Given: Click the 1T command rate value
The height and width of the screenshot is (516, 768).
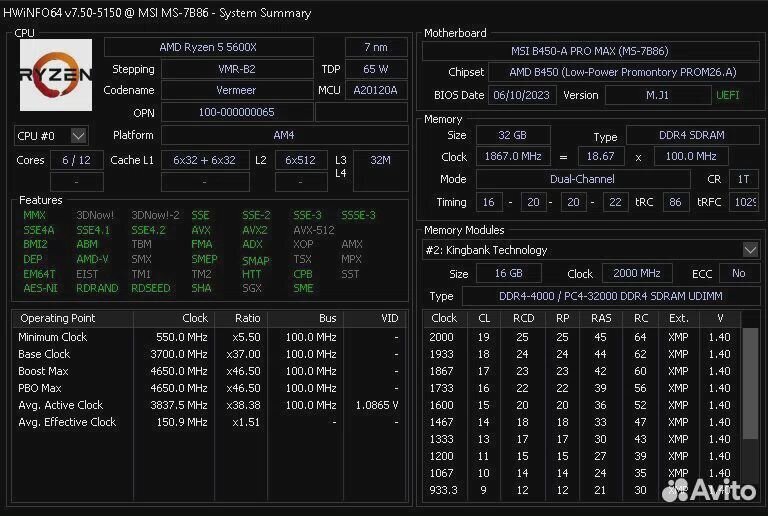Looking at the screenshot, I should pyautogui.click(x=744, y=179).
